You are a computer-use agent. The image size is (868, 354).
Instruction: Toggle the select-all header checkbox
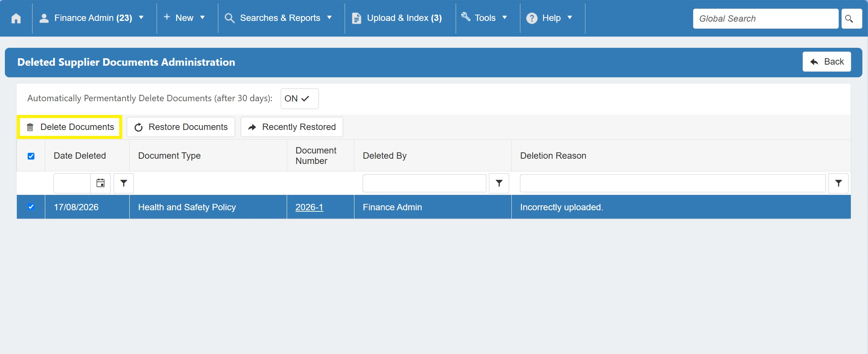[x=31, y=156]
